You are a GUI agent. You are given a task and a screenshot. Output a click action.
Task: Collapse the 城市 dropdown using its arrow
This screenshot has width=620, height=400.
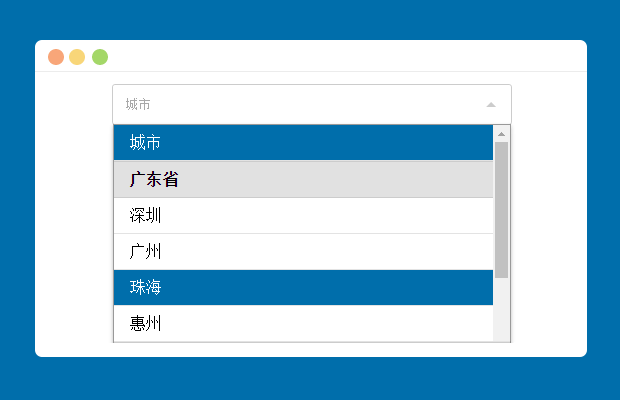tap(491, 105)
